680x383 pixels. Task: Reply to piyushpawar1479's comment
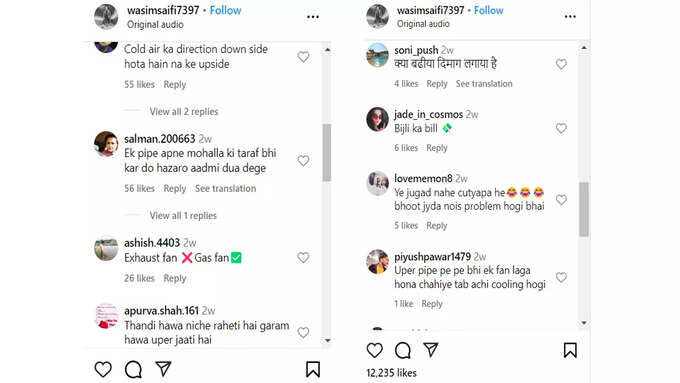click(432, 304)
